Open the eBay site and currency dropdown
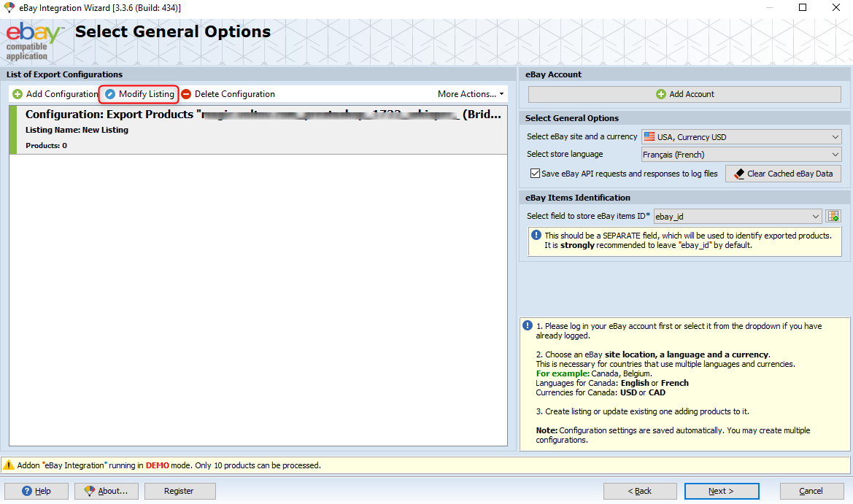 (741, 137)
